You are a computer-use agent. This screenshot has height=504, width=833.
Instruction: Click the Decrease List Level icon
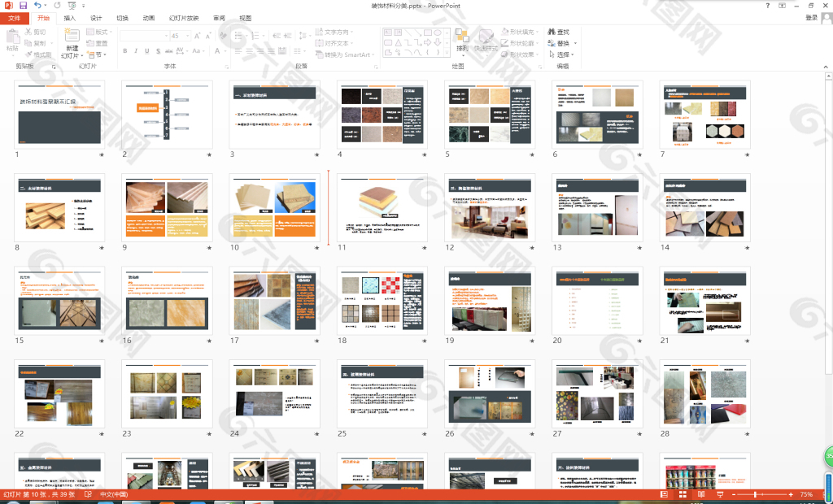pyautogui.click(x=277, y=36)
